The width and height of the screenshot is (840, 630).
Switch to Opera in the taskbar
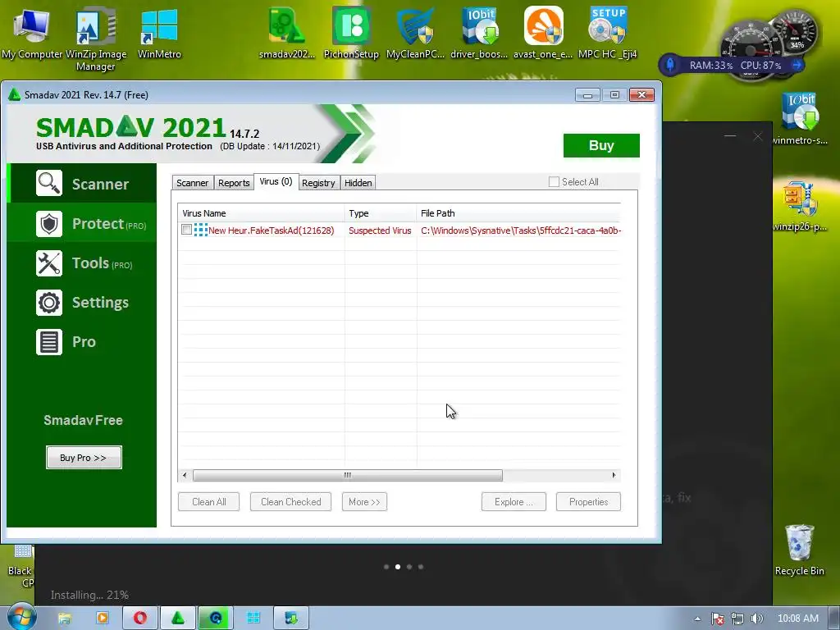tap(139, 619)
